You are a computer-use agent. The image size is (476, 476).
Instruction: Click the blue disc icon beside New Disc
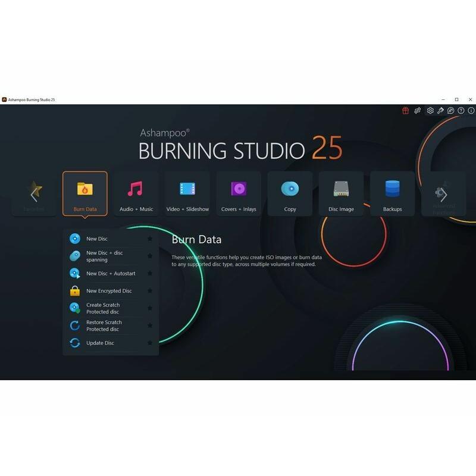coord(75,239)
